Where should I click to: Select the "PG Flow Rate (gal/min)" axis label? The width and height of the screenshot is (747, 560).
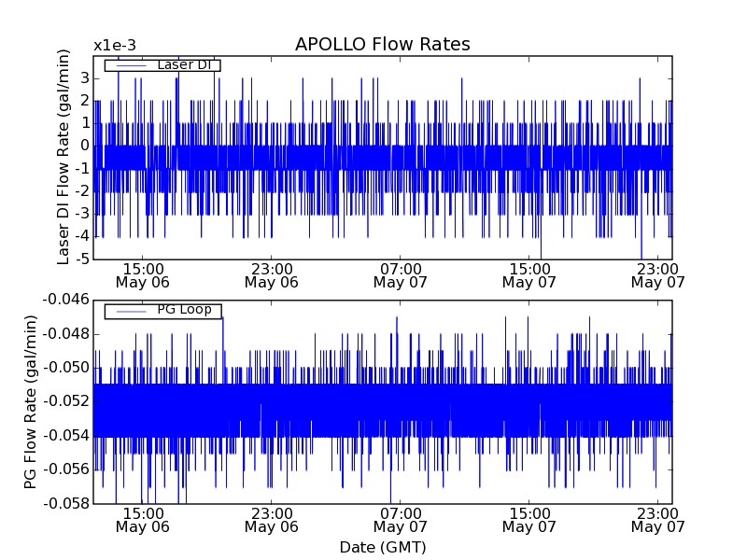[x=31, y=401]
